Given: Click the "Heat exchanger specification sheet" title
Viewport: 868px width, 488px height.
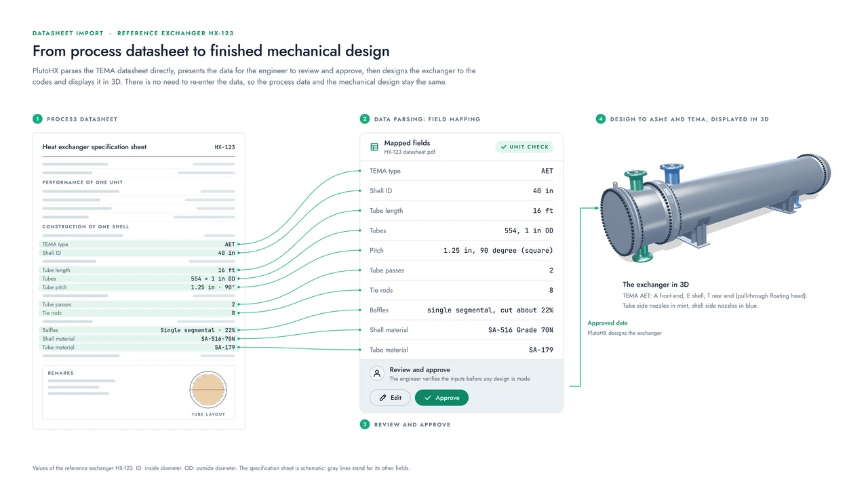Looking at the screenshot, I should click(94, 147).
